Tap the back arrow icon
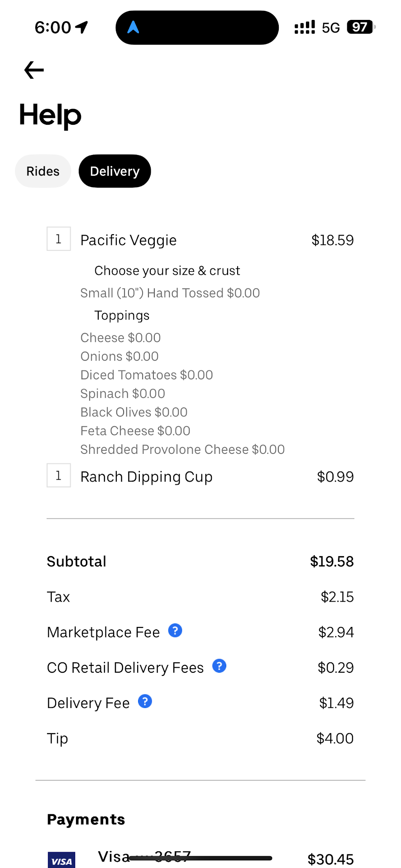 pos(34,70)
